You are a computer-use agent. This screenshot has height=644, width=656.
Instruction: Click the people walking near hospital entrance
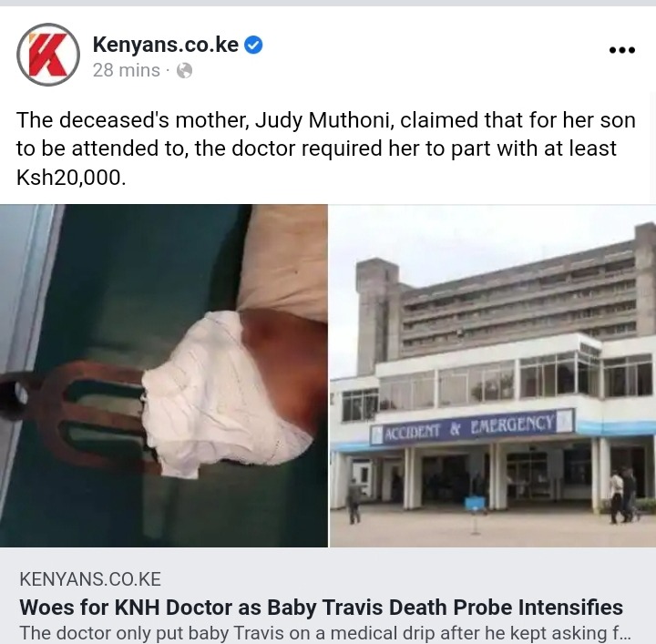click(623, 496)
